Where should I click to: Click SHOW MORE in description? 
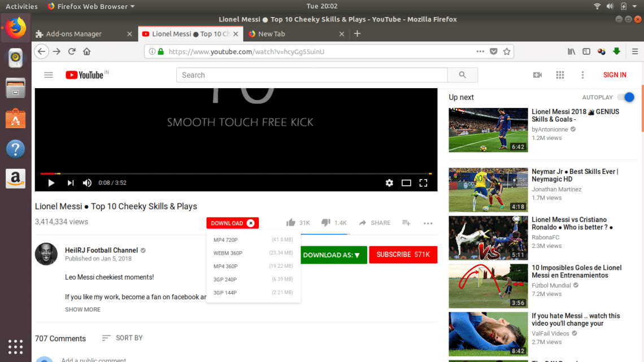[82, 309]
